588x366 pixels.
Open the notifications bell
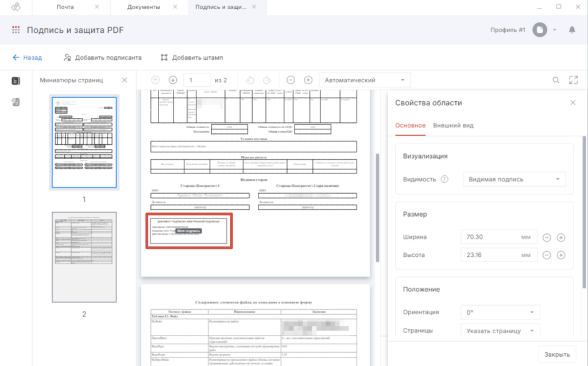pos(572,30)
